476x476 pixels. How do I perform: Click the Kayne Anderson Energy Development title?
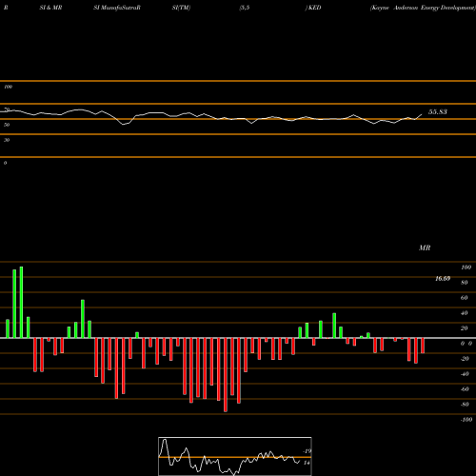(423, 8)
